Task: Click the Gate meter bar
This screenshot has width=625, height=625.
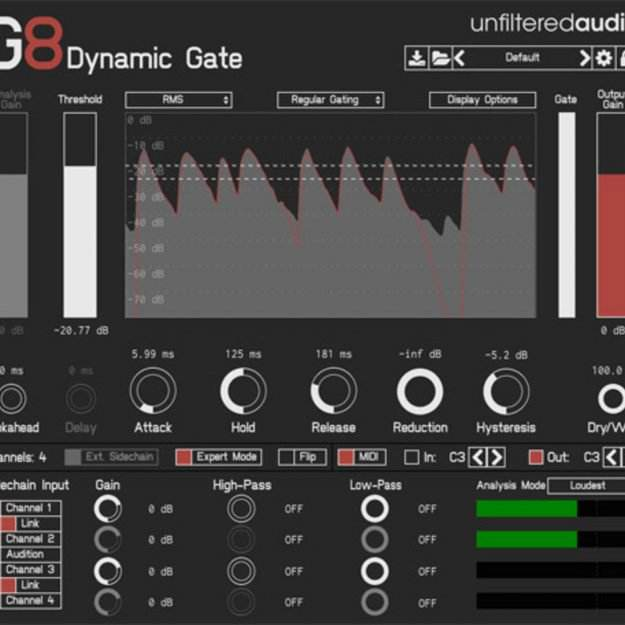Action: 566,215
